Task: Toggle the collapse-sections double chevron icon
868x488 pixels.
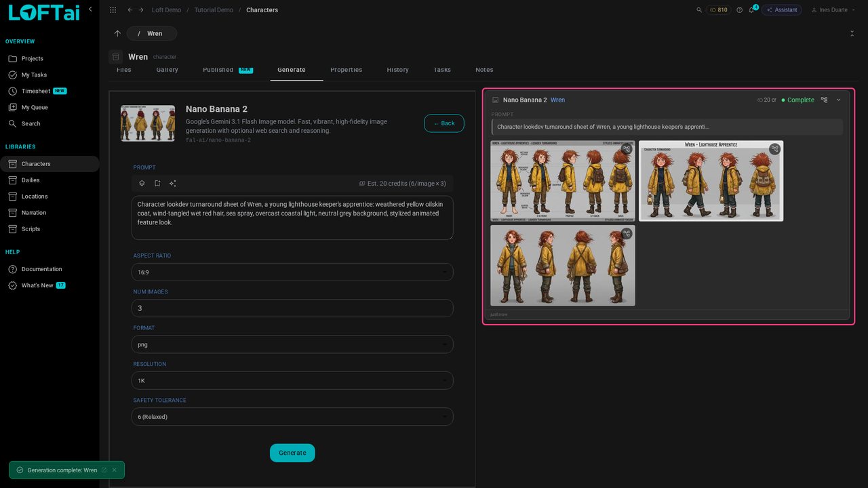Action: 852,33
